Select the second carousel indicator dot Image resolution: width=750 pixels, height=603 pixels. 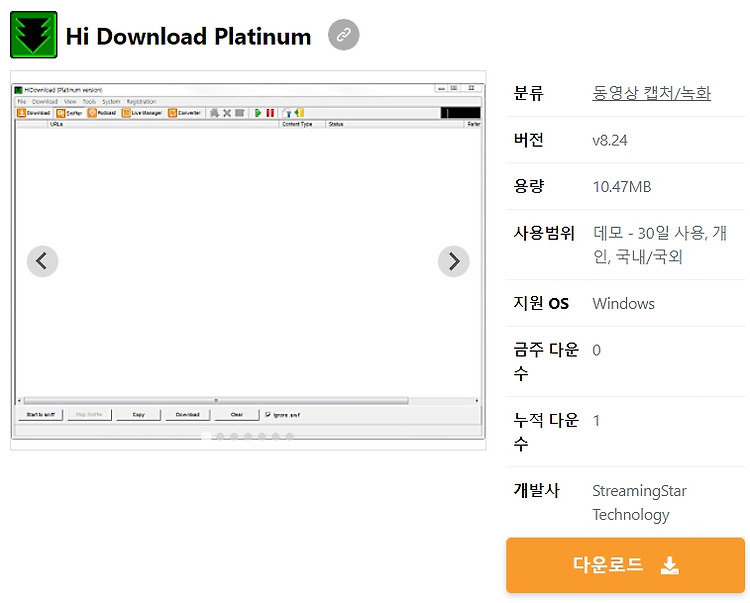[x=220, y=436]
